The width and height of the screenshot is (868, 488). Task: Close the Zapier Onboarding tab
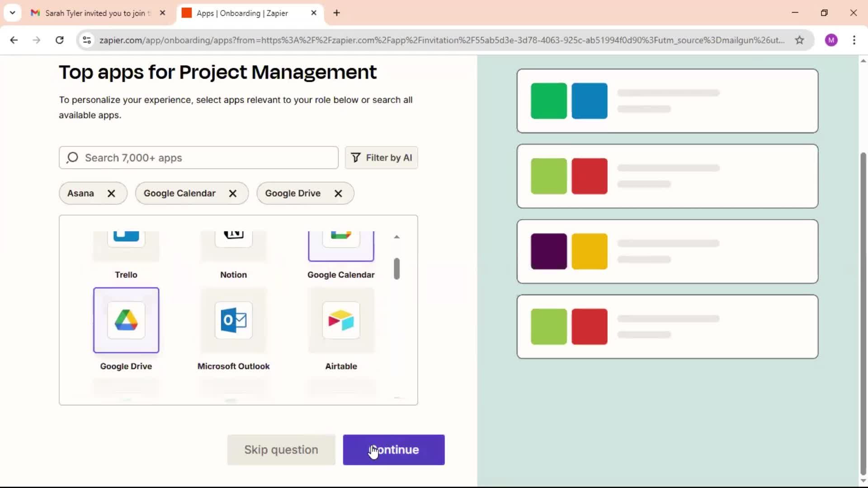point(314,13)
